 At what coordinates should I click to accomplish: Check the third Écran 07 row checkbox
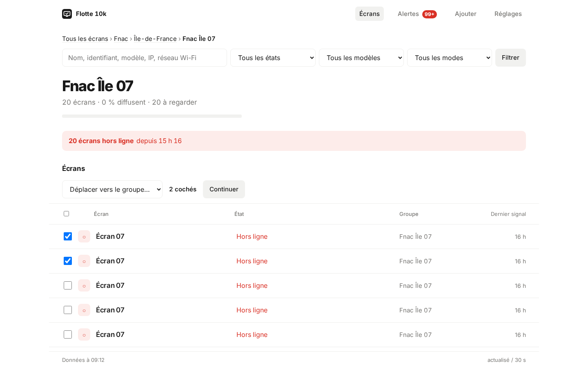[68, 285]
